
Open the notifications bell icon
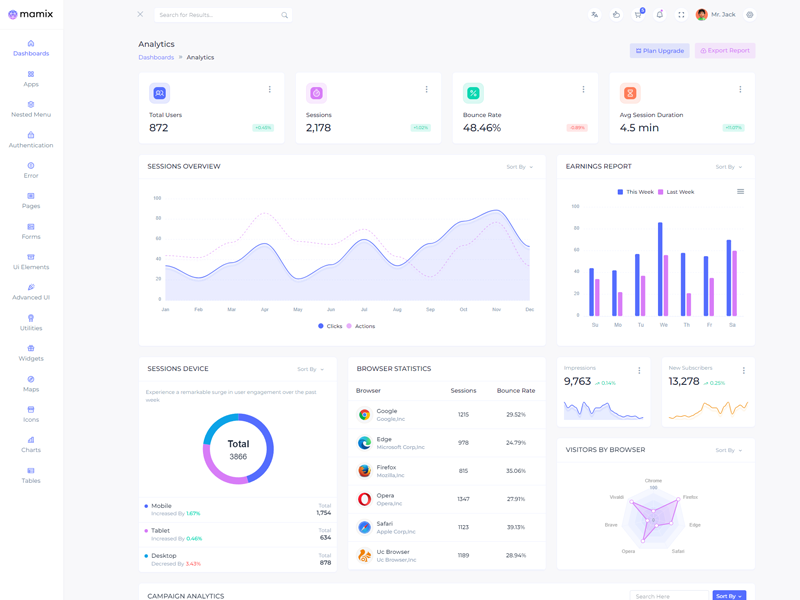tap(660, 15)
